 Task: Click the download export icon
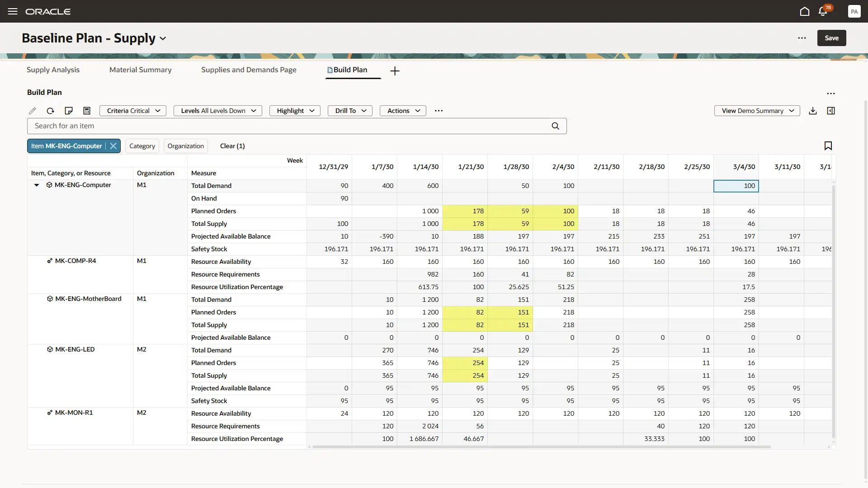point(813,111)
